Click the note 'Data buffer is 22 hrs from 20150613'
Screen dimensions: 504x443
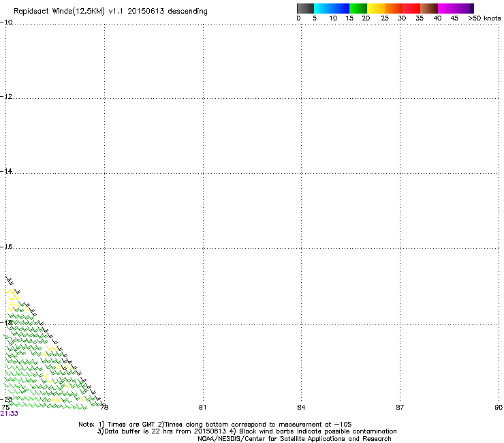pyautogui.click(x=166, y=431)
